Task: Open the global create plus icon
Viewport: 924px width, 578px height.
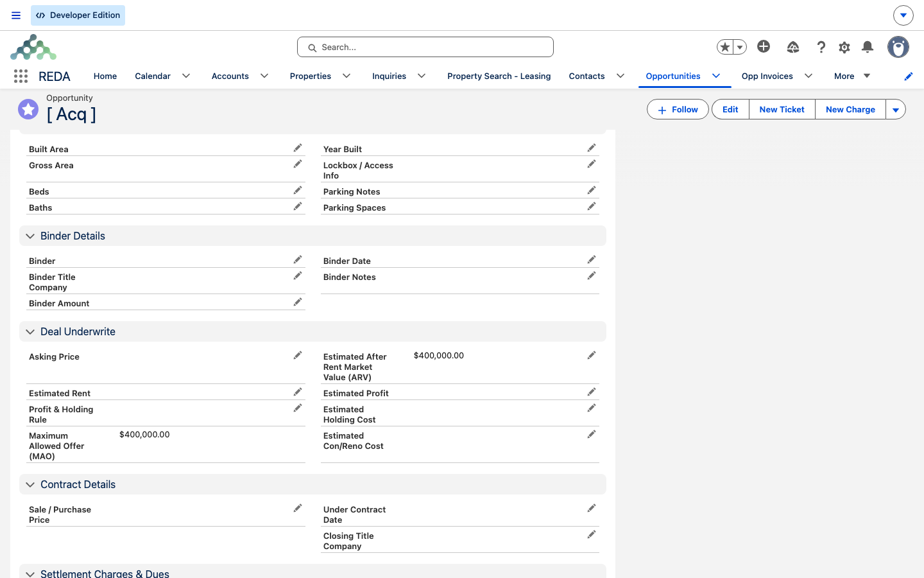Action: [x=764, y=46]
